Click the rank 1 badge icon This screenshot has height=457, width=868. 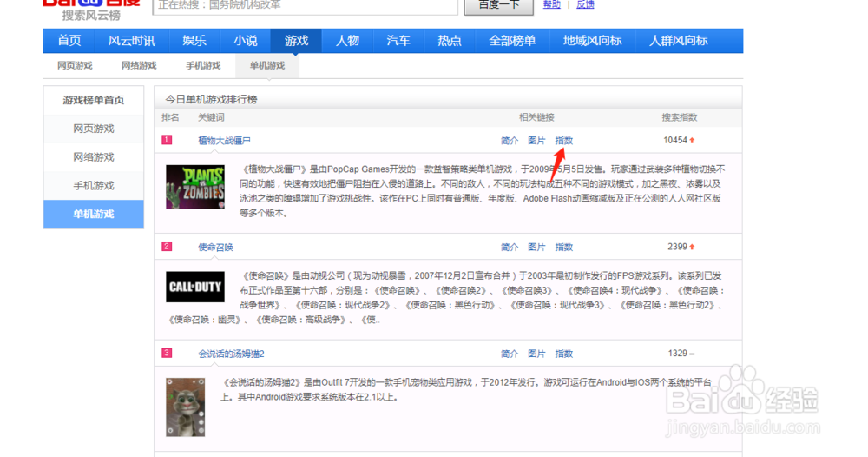(167, 140)
